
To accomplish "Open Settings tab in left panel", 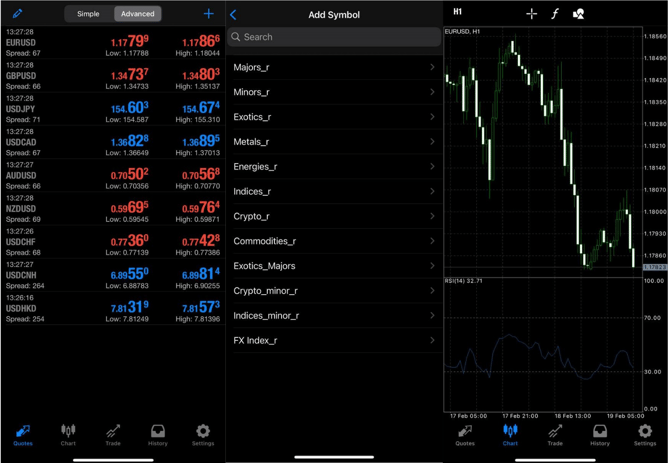I will point(203,435).
